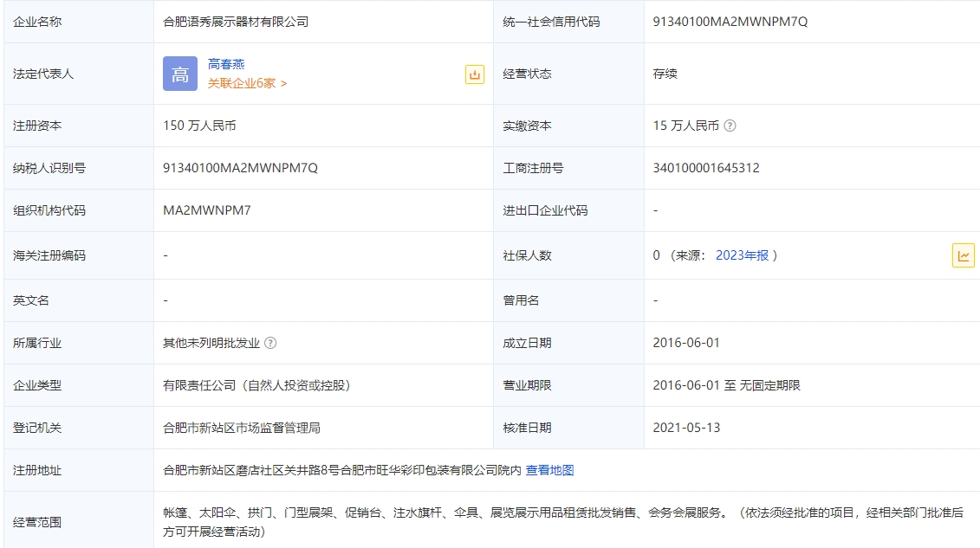Click registration authority 合肥市新站区市场监督管理局
This screenshot has width=980, height=548.
click(241, 428)
